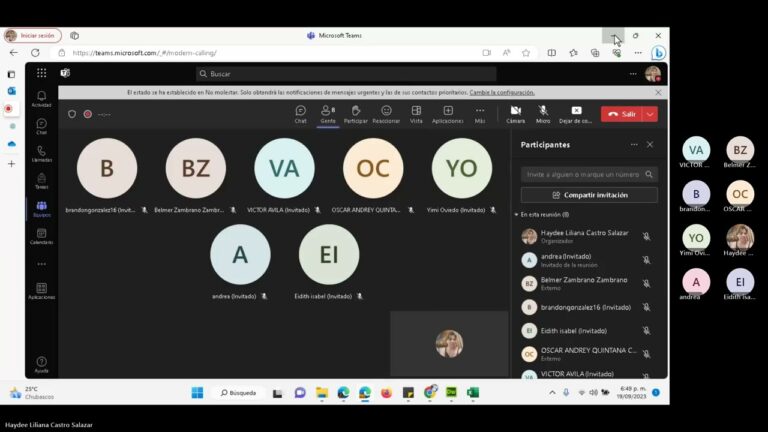
Task: Expand the dropdown arrow next to Salir
Action: [650, 114]
